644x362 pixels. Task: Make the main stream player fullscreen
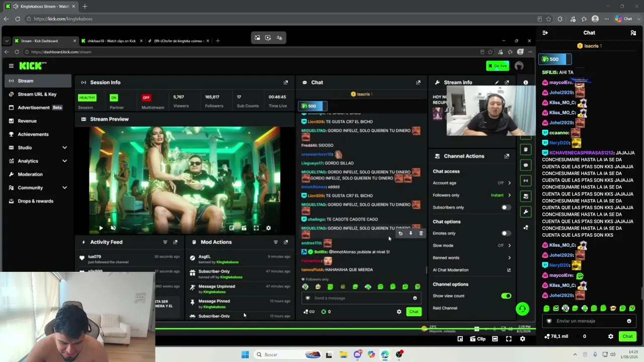pyautogui.click(x=509, y=339)
